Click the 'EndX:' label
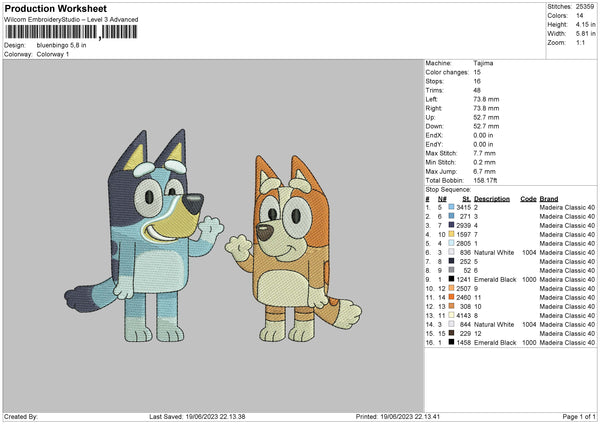Viewport: 600px width, 424px height. tap(434, 135)
